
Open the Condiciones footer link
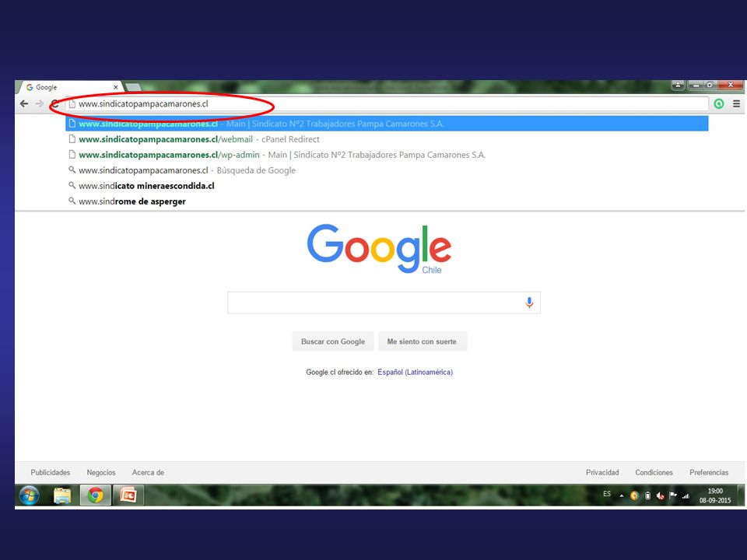[654, 472]
